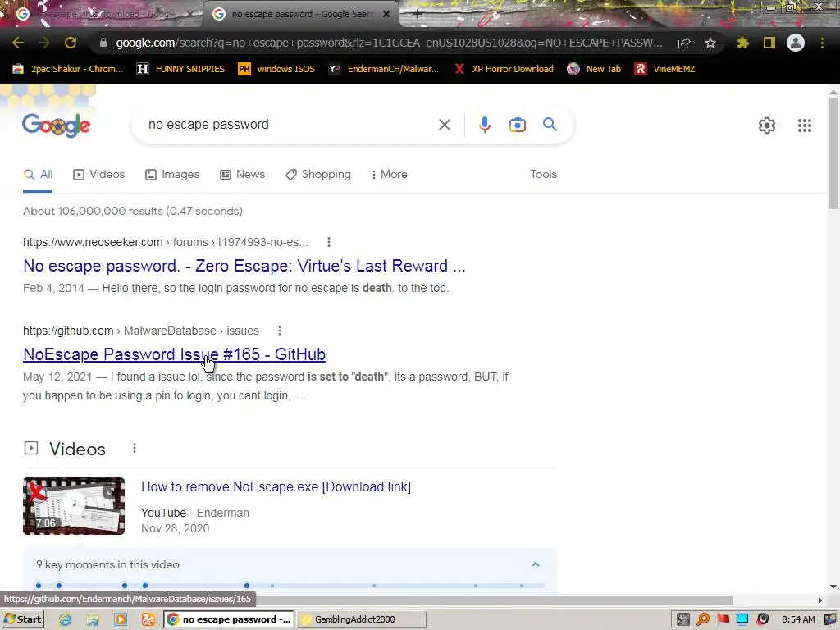Click the orange magnifier tray icon
Screen dimensions: 840x630
tap(703, 619)
